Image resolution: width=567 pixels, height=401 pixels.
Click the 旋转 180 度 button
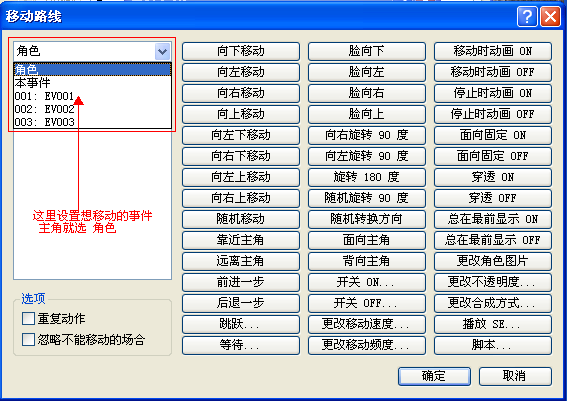tap(367, 177)
